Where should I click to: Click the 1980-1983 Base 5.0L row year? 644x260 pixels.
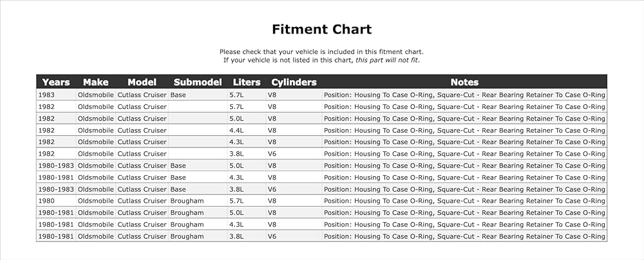[56, 165]
